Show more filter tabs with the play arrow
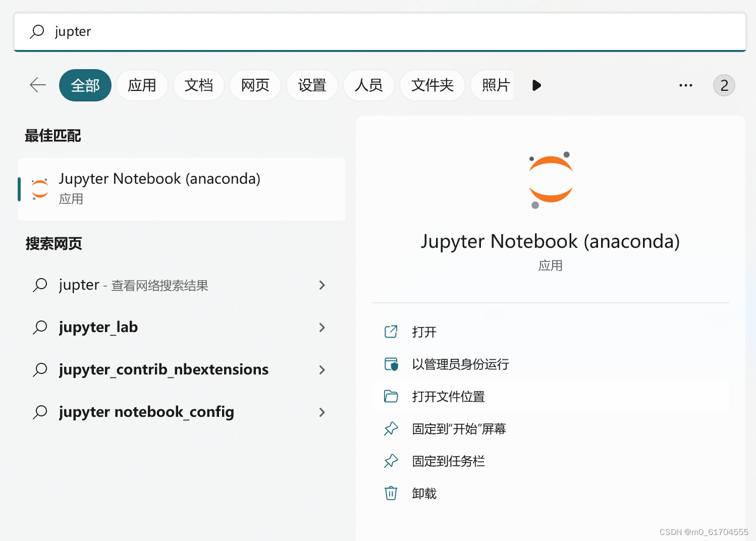 click(x=536, y=85)
